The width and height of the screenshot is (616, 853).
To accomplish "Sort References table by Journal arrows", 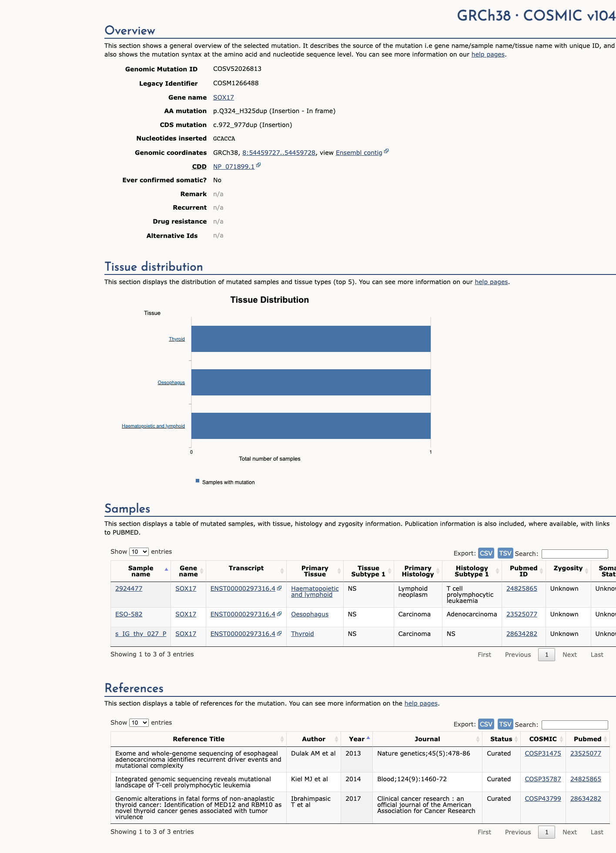I will [478, 739].
